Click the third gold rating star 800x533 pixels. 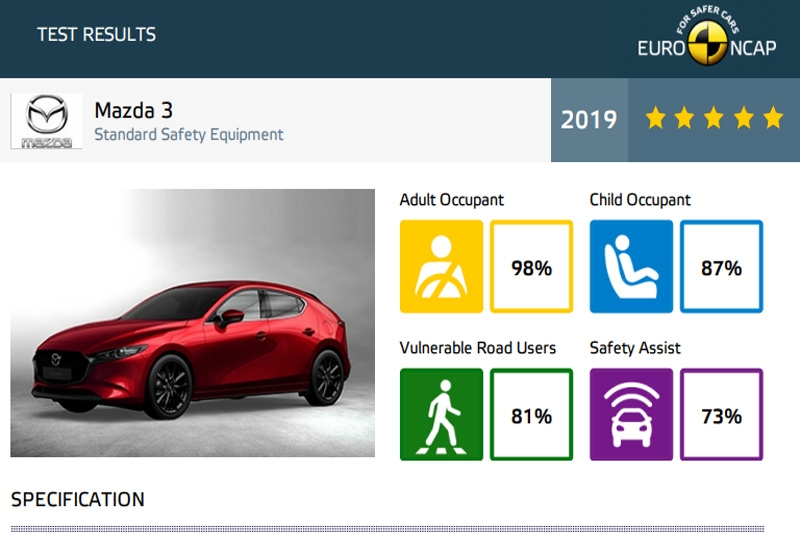click(x=714, y=119)
